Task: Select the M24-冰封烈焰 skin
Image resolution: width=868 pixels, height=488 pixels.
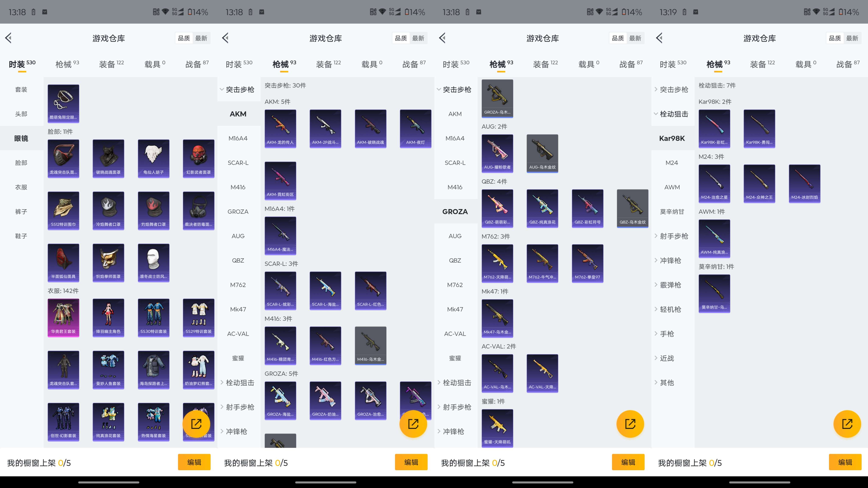Action: click(805, 184)
